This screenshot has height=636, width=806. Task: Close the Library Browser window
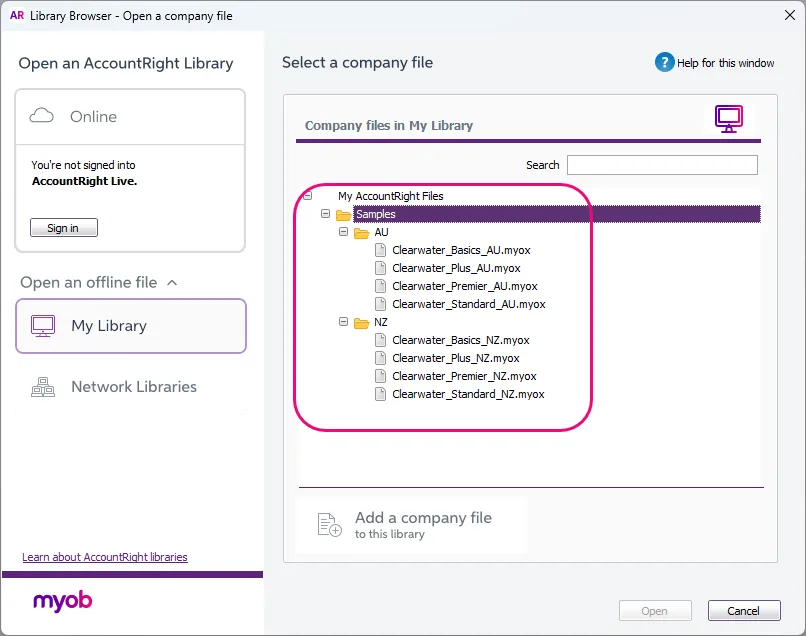pos(790,15)
